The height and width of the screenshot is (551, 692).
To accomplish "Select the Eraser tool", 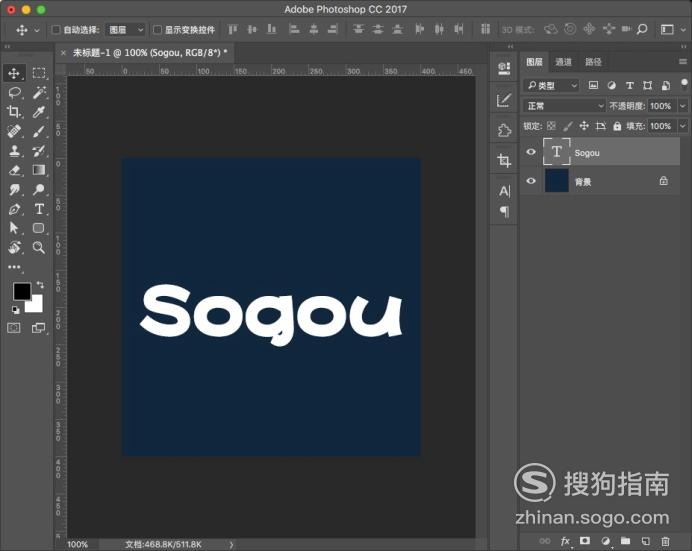I will (x=14, y=170).
